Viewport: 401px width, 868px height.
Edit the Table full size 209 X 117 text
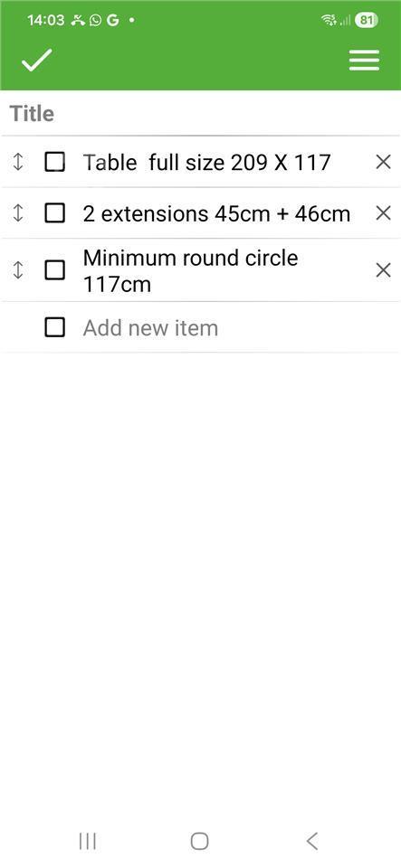(206, 163)
